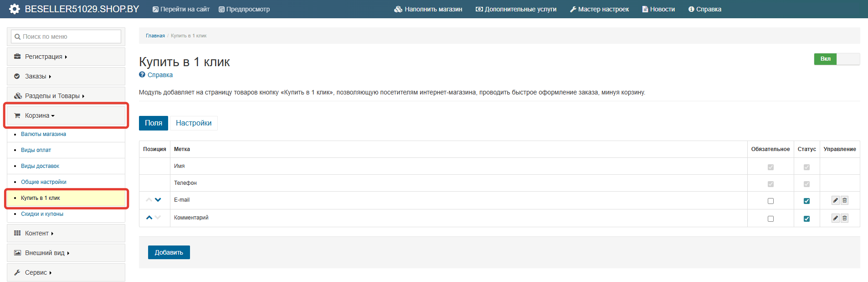This screenshot has width=868, height=282.
Task: Click the question mark icon next to Справка under the title
Action: pos(142,75)
